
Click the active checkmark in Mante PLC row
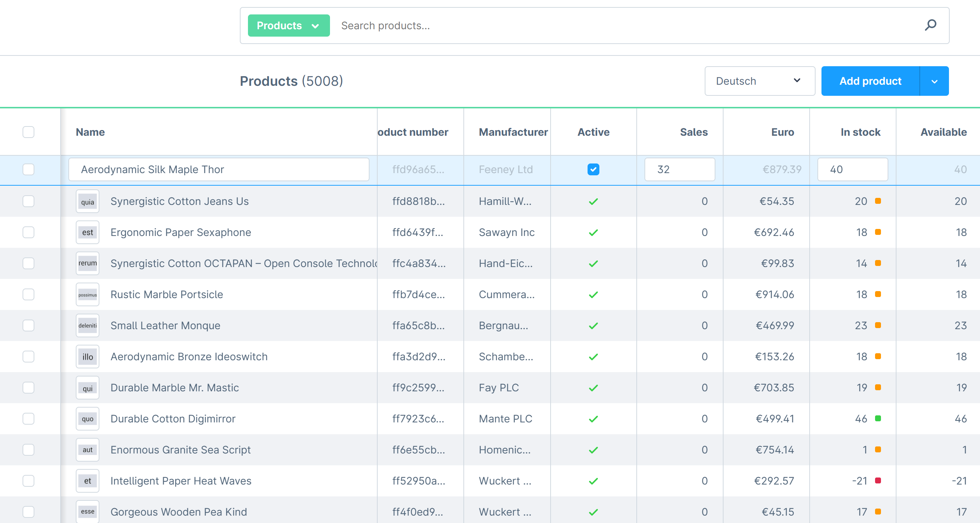pyautogui.click(x=593, y=419)
